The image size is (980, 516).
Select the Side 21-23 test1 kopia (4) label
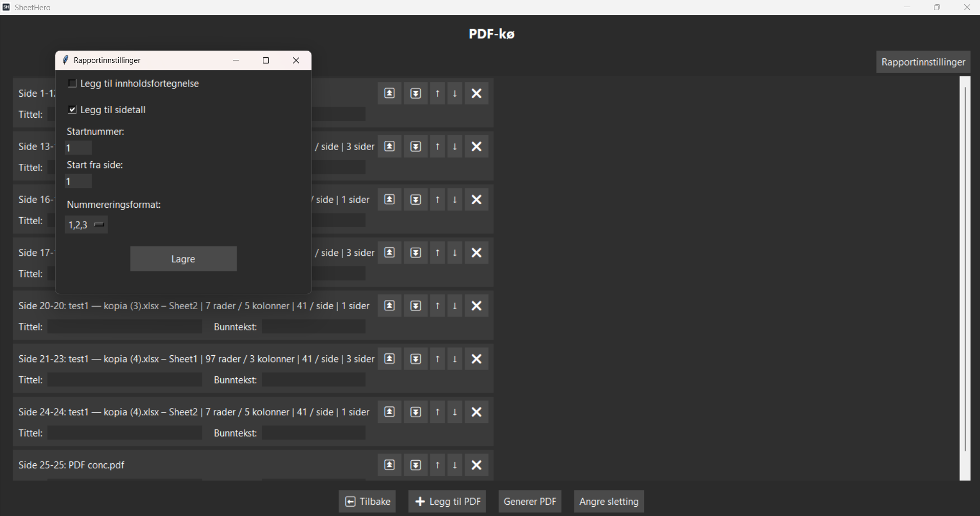tap(196, 359)
